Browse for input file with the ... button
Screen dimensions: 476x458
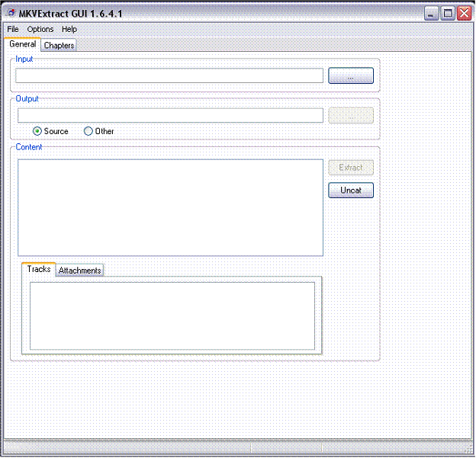(x=351, y=75)
